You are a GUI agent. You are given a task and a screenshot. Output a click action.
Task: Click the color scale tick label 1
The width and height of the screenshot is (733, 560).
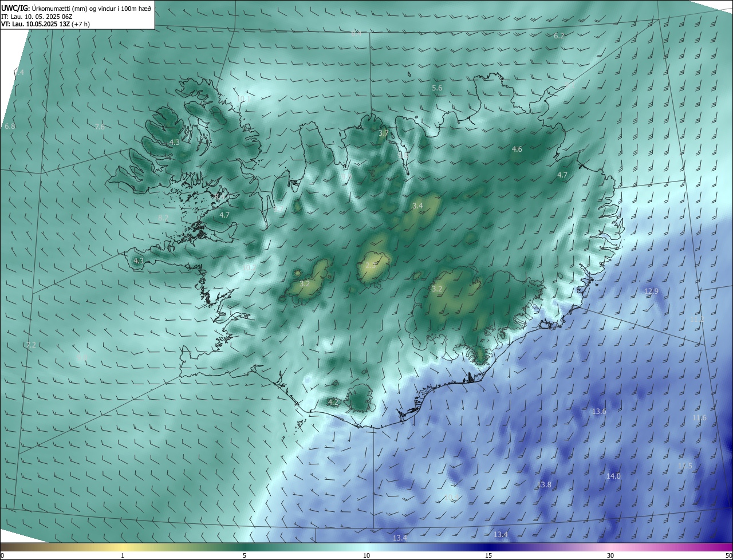tap(123, 555)
